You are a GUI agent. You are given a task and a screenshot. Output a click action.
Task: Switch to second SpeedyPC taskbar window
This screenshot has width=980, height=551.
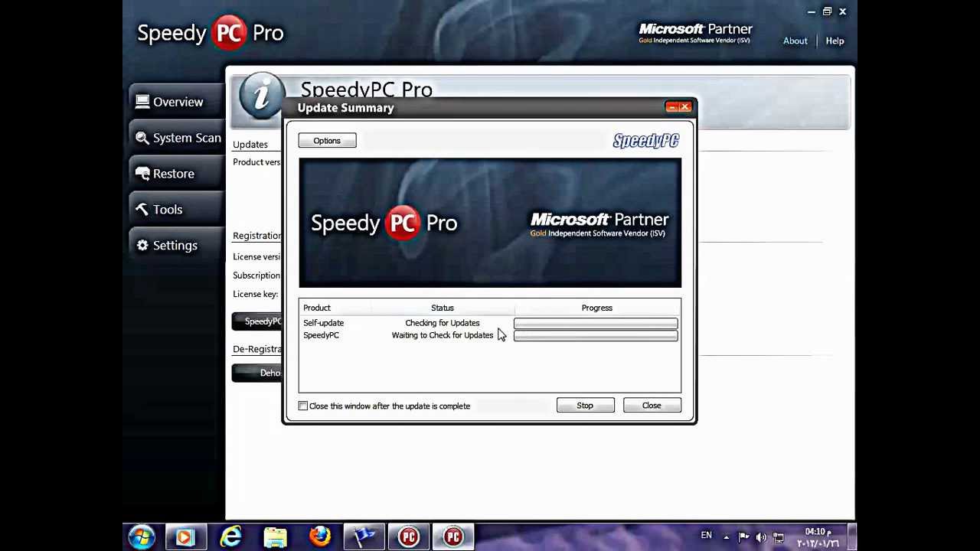(453, 537)
